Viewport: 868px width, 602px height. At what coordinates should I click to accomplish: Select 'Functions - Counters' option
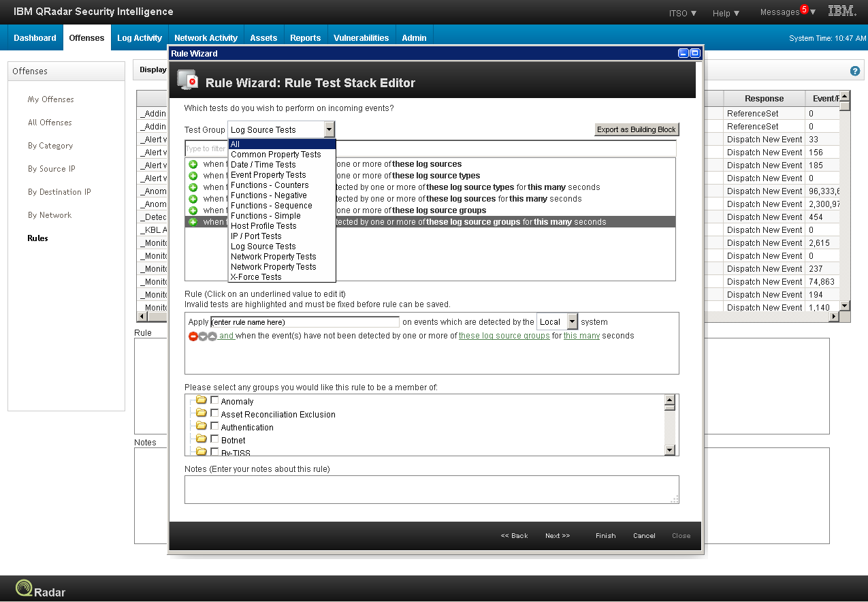[x=282, y=185]
